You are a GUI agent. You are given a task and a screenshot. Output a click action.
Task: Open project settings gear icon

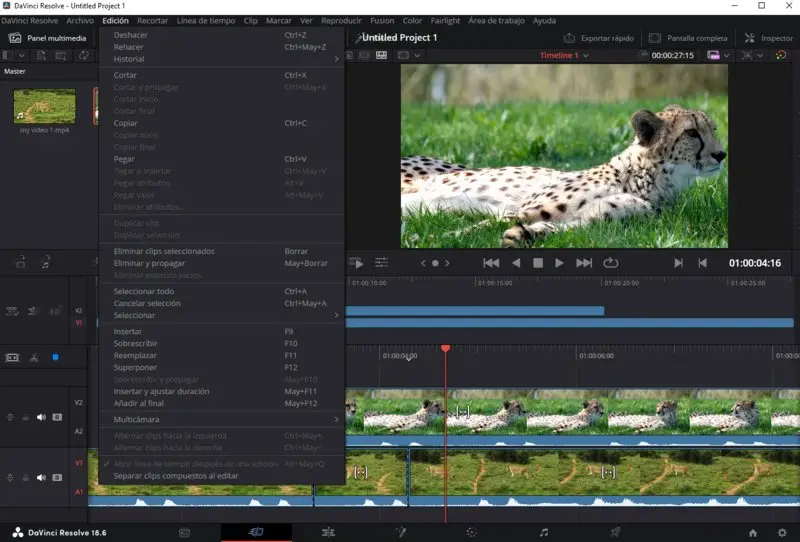tap(782, 532)
